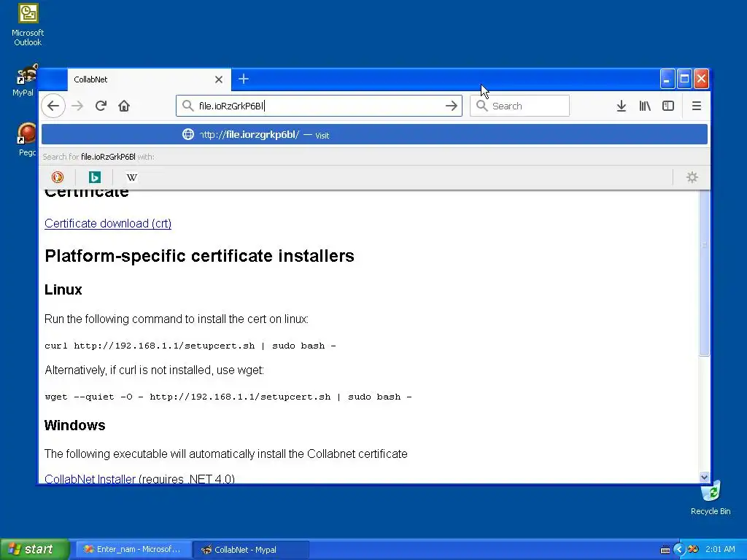Open a new tab with plus button
This screenshot has height=560, width=747.
point(244,79)
